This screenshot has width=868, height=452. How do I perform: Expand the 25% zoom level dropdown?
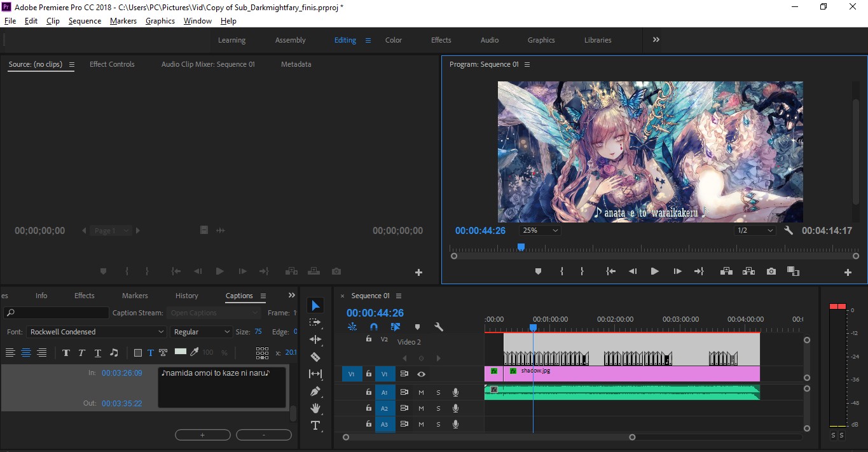point(541,231)
